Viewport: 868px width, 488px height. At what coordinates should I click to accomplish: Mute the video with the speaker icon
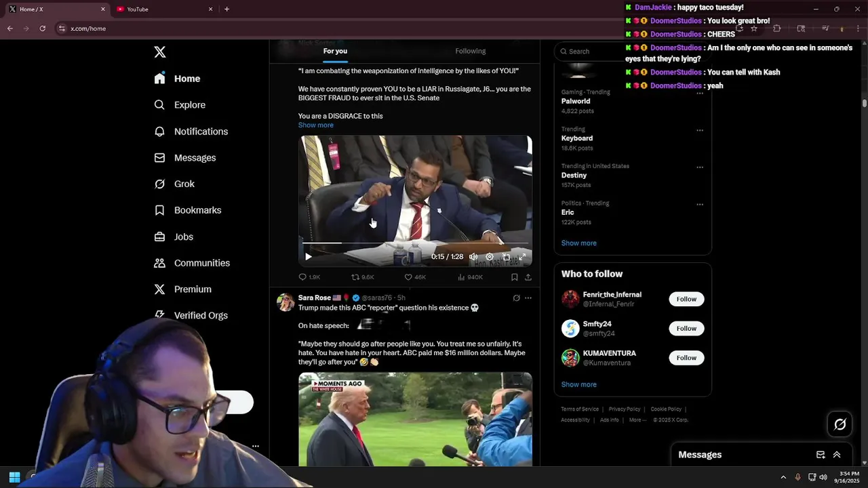point(473,257)
